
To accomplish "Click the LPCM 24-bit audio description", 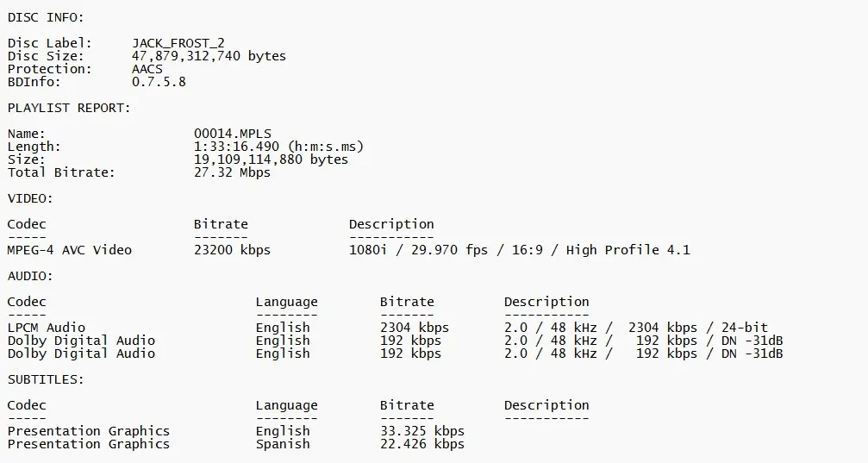I will (635, 328).
